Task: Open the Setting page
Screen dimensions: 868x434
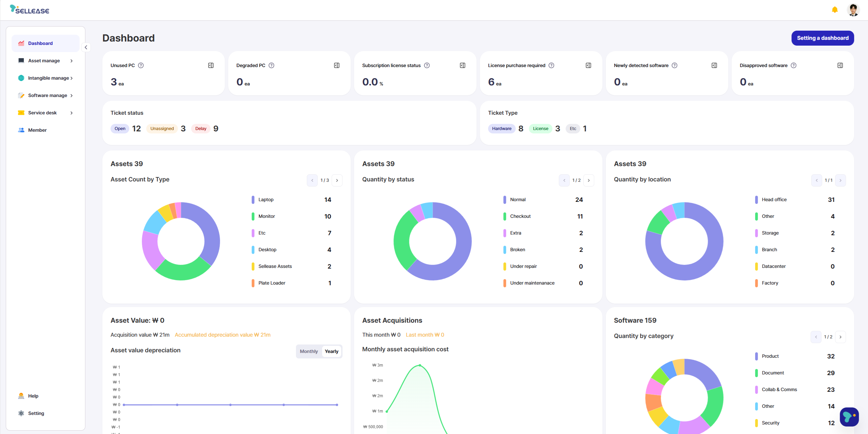Action: point(46,413)
